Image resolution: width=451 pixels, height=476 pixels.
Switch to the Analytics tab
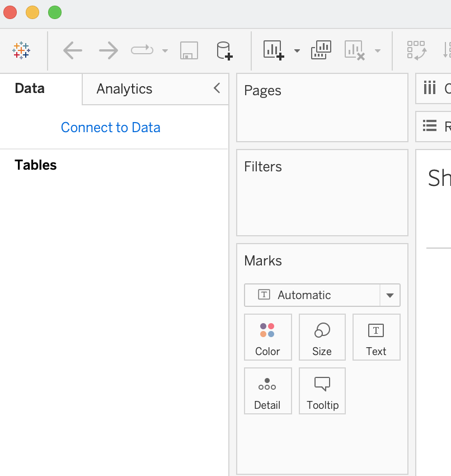124,89
